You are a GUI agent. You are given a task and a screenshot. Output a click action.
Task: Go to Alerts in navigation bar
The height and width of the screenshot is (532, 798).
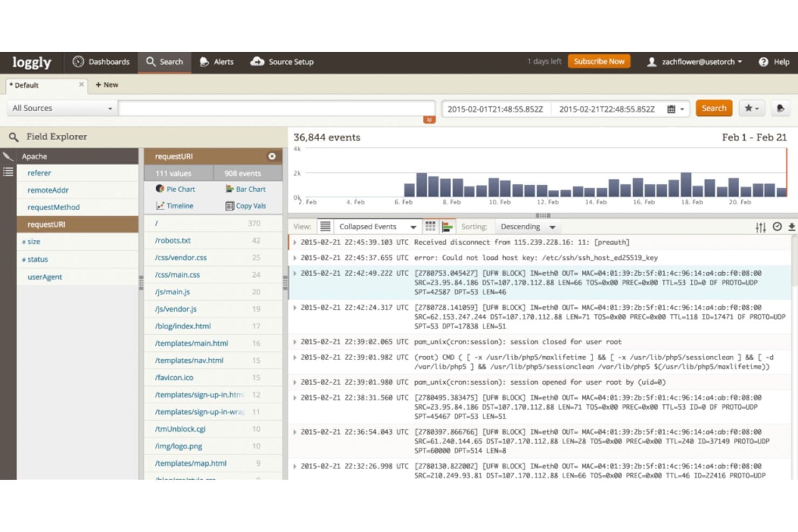[x=216, y=62]
